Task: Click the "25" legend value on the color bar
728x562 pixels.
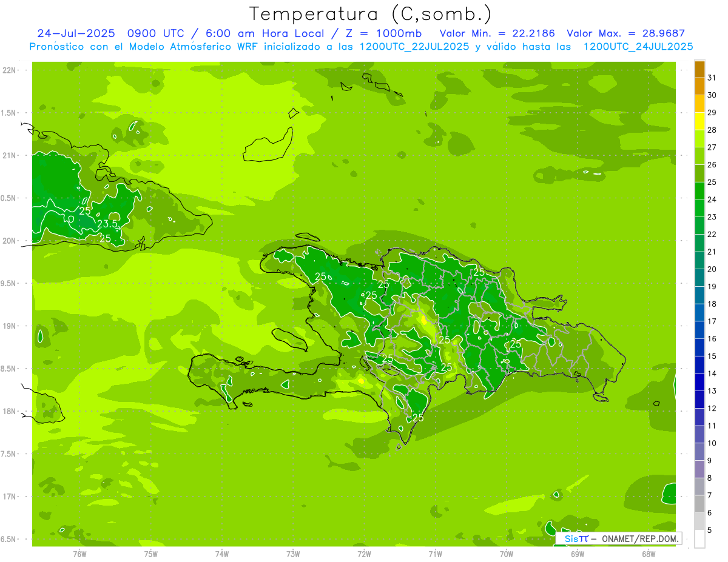Action: click(x=712, y=182)
